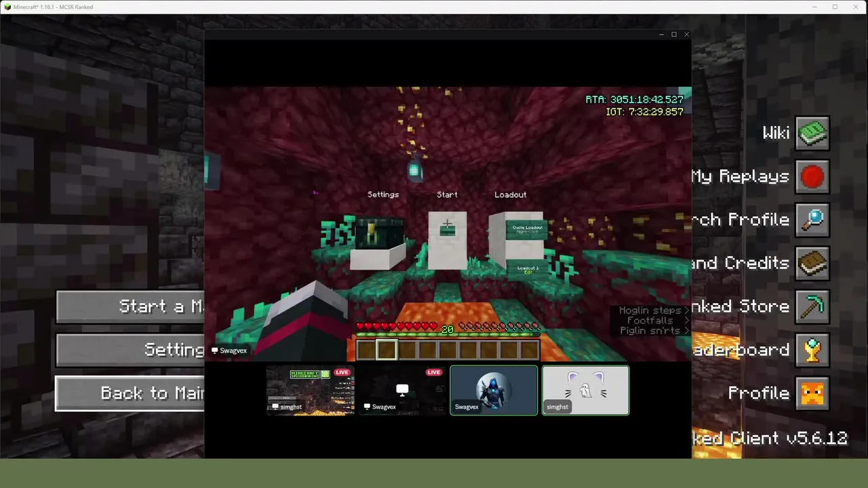The height and width of the screenshot is (488, 868).
Task: Click the Start a Match button
Action: [130, 306]
